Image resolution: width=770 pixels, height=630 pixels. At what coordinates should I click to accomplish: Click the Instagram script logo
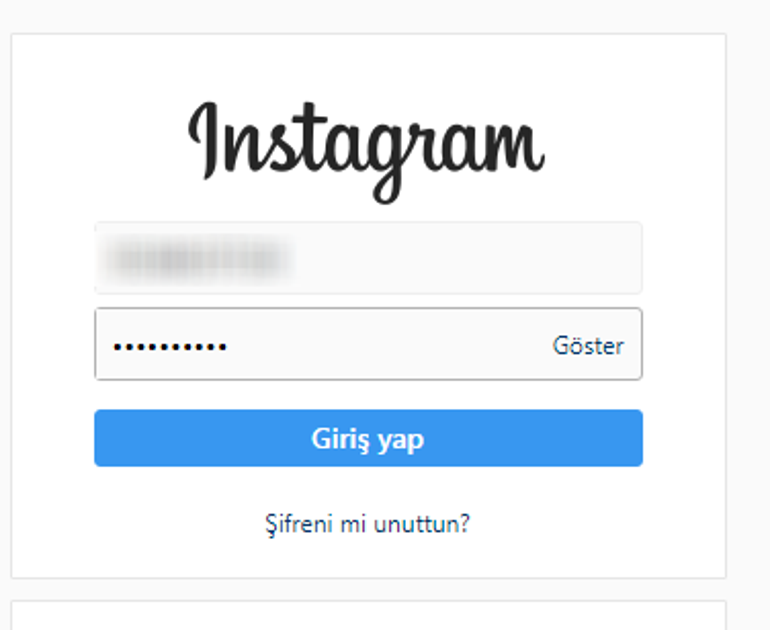(x=366, y=152)
